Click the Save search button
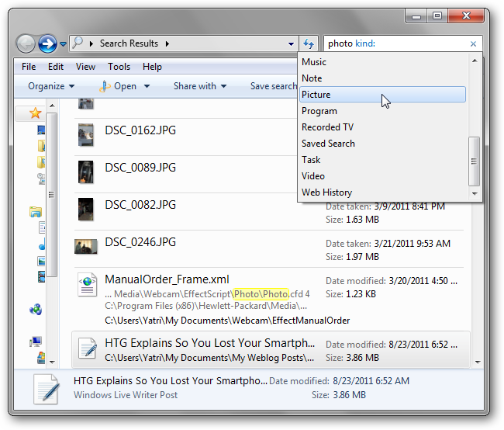Viewport: 504px width, 430px height. 273,86
